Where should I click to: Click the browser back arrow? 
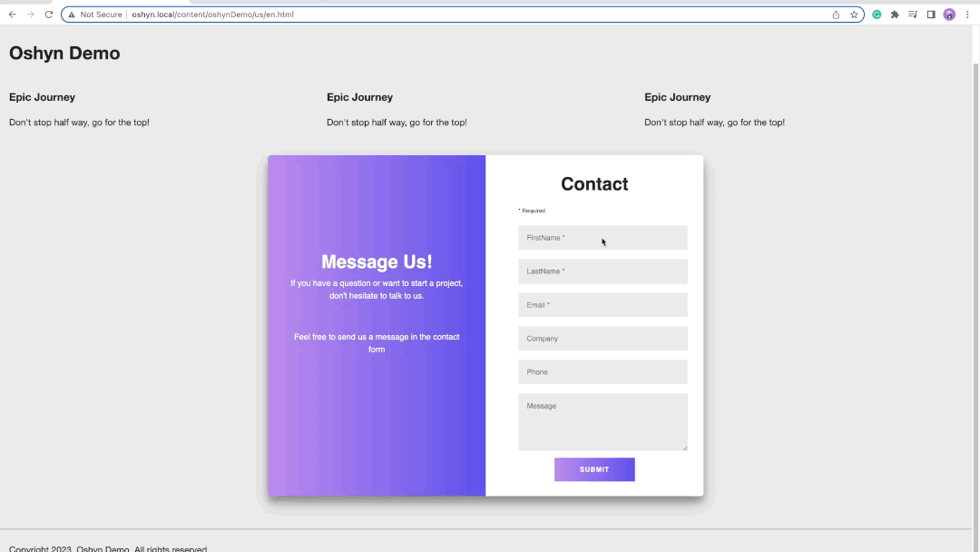coord(13,15)
